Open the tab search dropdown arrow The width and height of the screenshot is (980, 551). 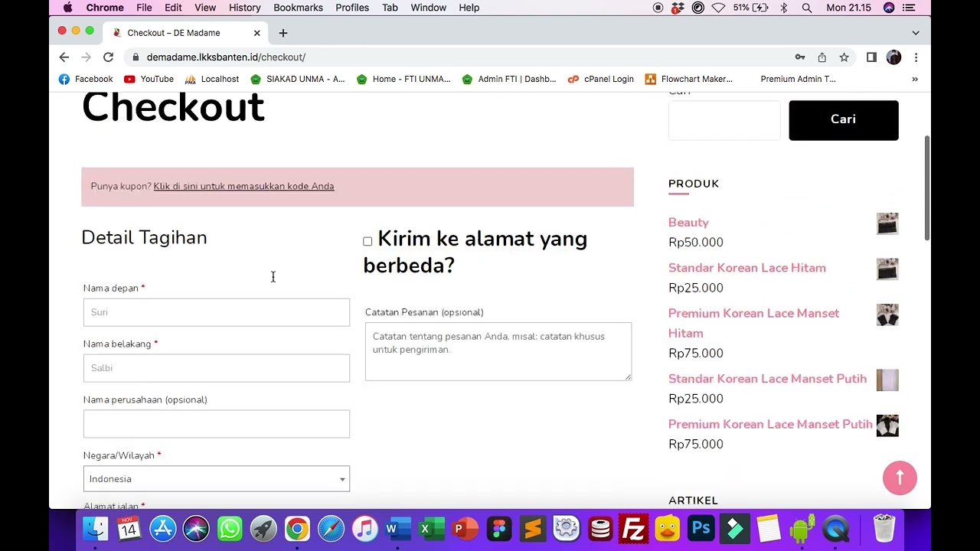pos(916,33)
